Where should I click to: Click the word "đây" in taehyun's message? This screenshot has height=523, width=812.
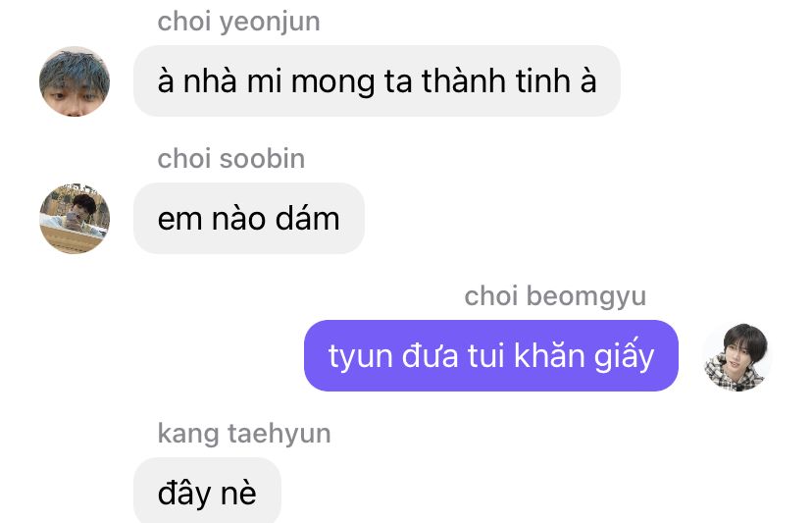coord(184,494)
